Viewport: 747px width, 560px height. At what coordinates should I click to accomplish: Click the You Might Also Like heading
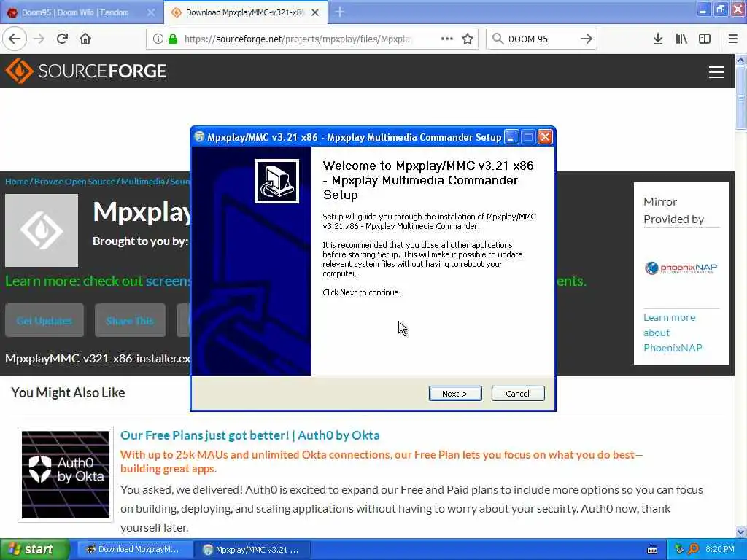point(68,393)
